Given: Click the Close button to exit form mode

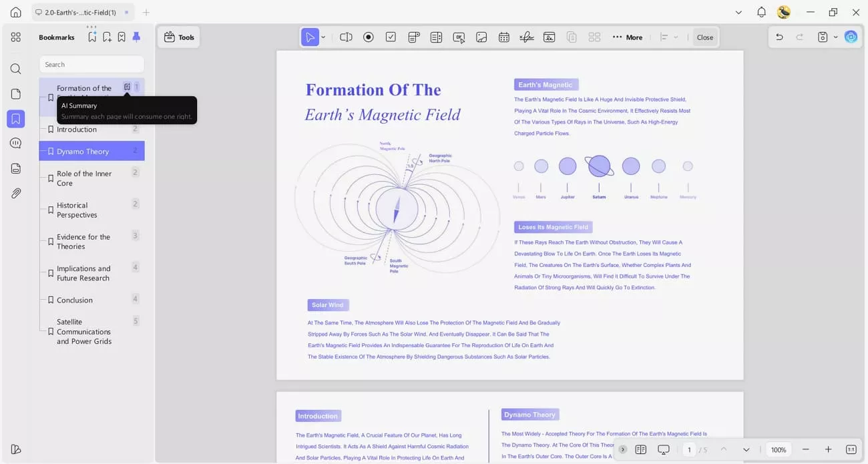Looking at the screenshot, I should coord(704,37).
